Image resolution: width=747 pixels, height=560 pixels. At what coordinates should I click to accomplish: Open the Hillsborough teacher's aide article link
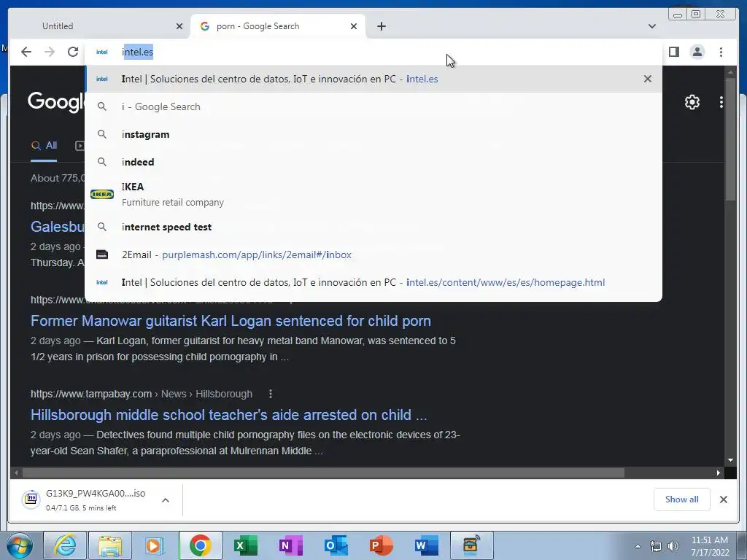(228, 415)
